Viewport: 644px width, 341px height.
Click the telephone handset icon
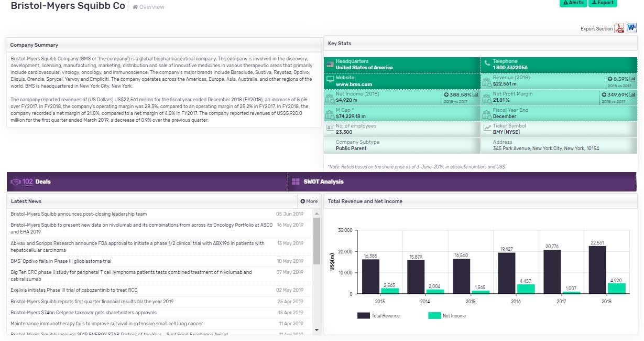click(487, 63)
